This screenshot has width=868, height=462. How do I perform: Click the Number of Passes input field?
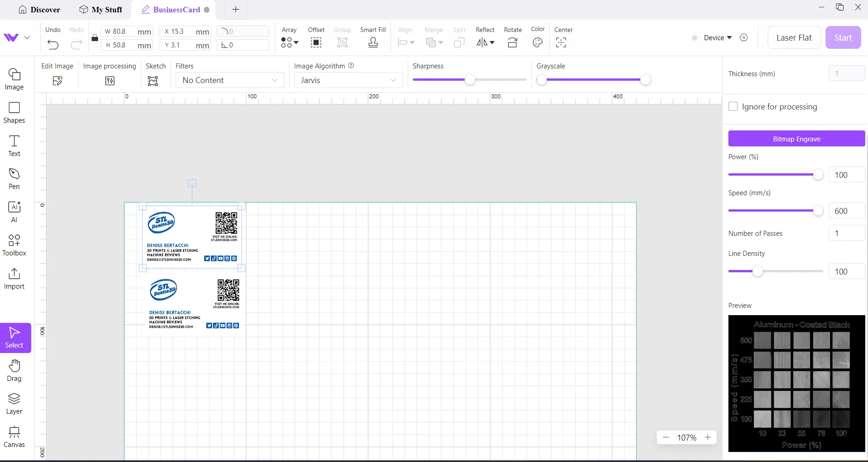point(846,233)
